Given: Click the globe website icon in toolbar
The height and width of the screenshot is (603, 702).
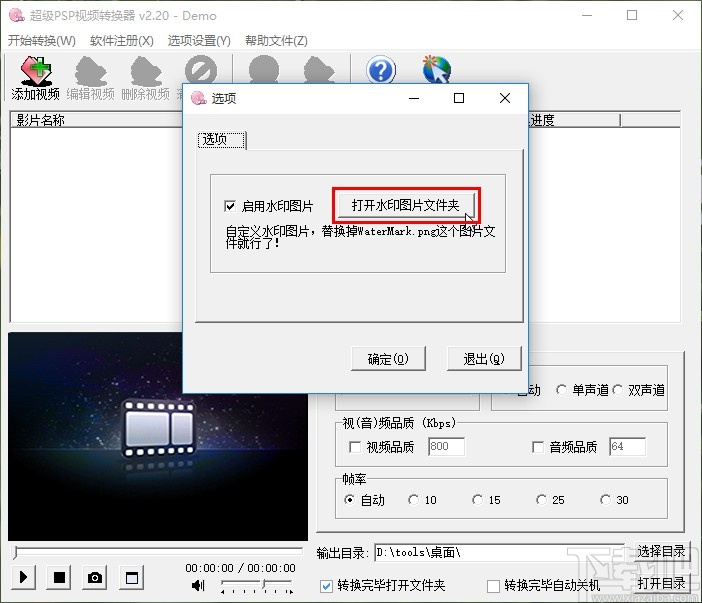Looking at the screenshot, I should (437, 70).
